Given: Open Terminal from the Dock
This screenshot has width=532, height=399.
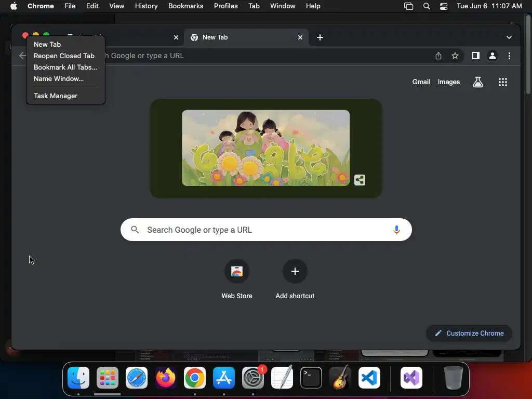Looking at the screenshot, I should pyautogui.click(x=311, y=378).
